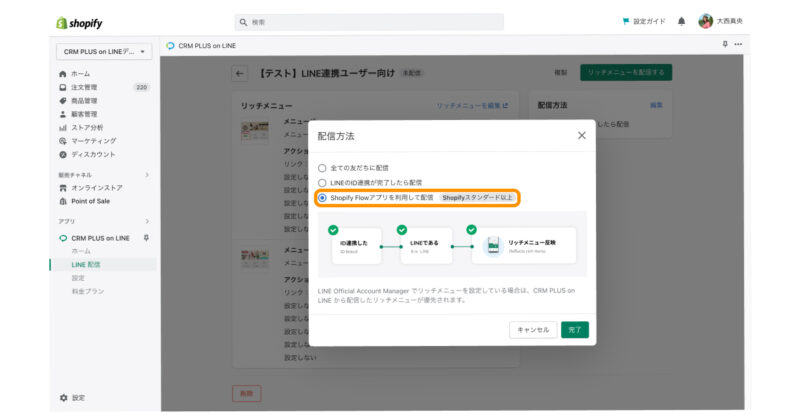The height and width of the screenshot is (420, 800).
Task: Expand the アプリ section chevron
Action: (x=147, y=221)
